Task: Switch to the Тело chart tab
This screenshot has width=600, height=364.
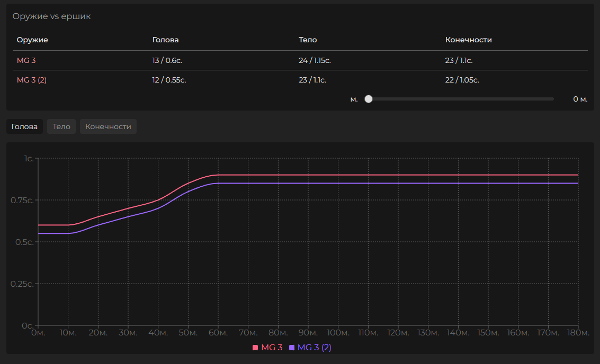Action: point(61,126)
